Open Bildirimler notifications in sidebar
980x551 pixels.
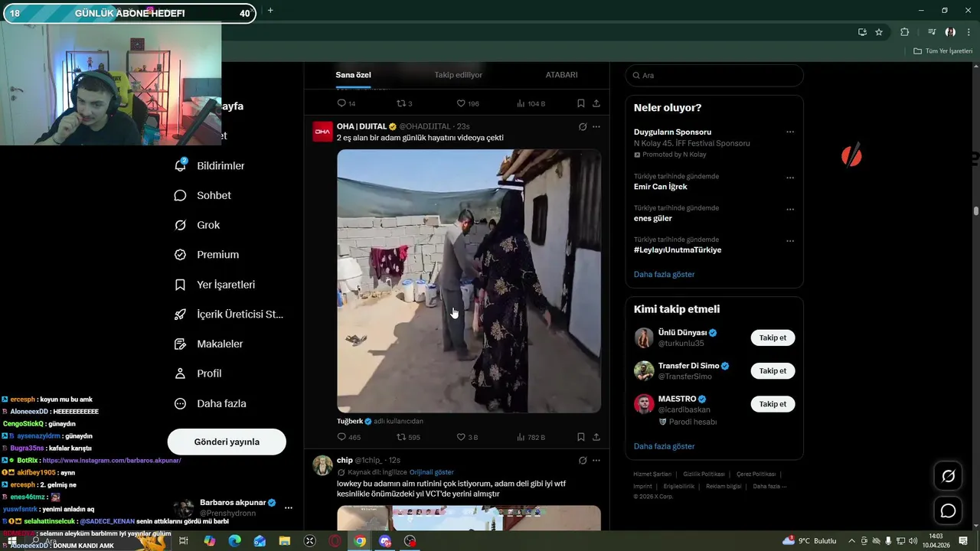coord(209,165)
